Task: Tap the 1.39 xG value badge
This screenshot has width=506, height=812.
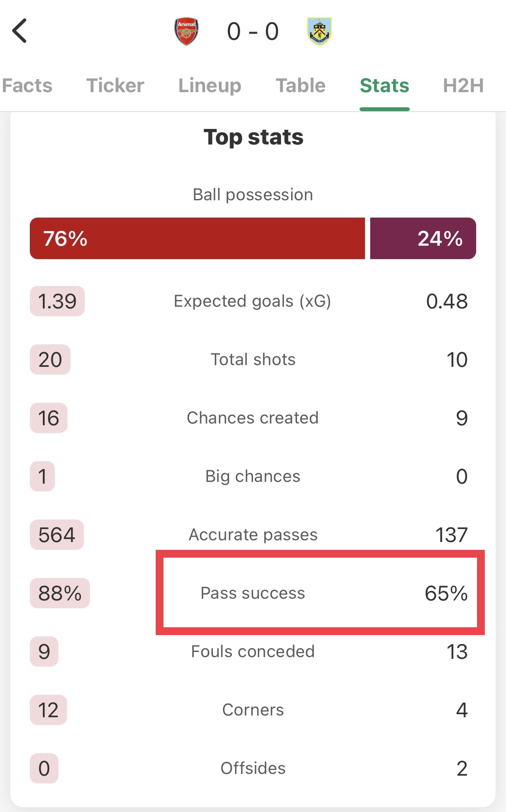Action: 57,301
